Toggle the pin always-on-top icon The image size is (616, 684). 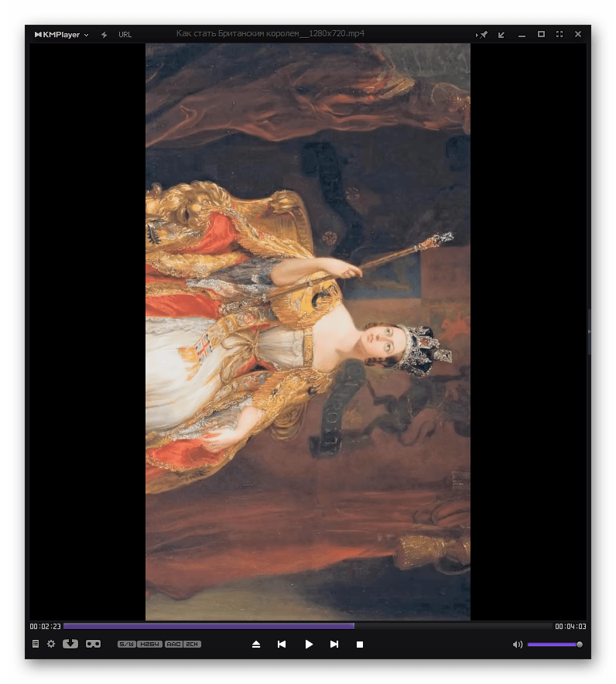click(x=482, y=35)
